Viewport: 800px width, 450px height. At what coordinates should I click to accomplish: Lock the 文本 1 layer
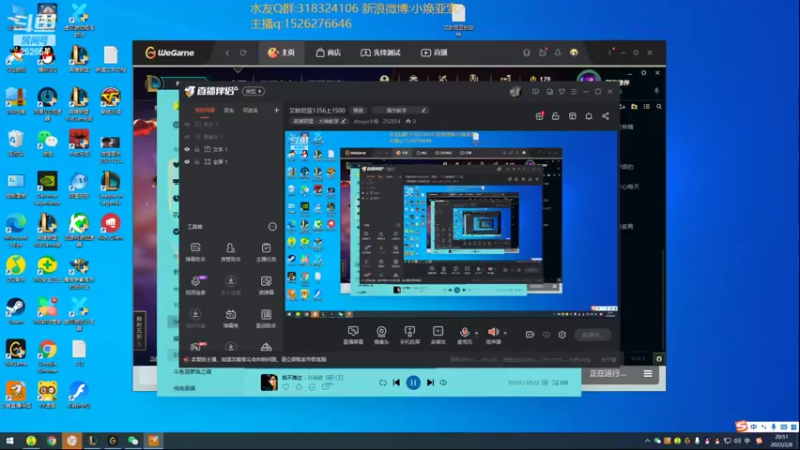tap(196, 149)
